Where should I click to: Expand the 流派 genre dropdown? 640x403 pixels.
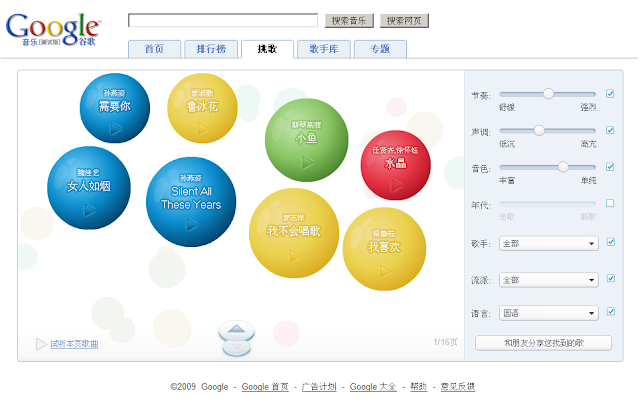[x=549, y=280]
